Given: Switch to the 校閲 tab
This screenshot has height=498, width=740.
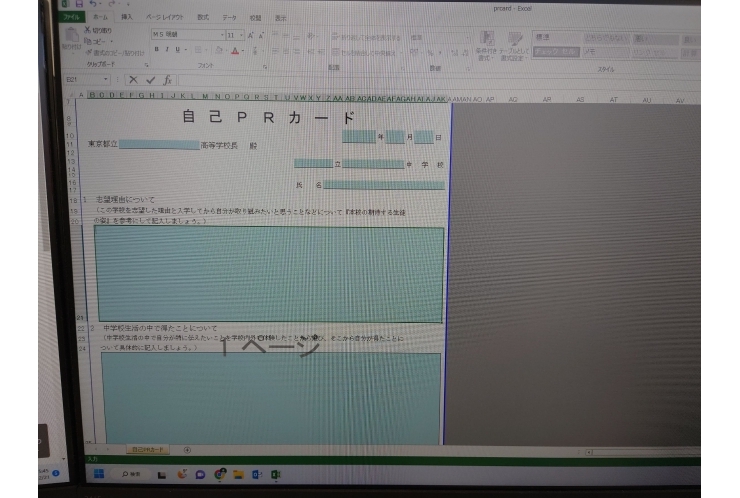Looking at the screenshot, I should click(255, 18).
